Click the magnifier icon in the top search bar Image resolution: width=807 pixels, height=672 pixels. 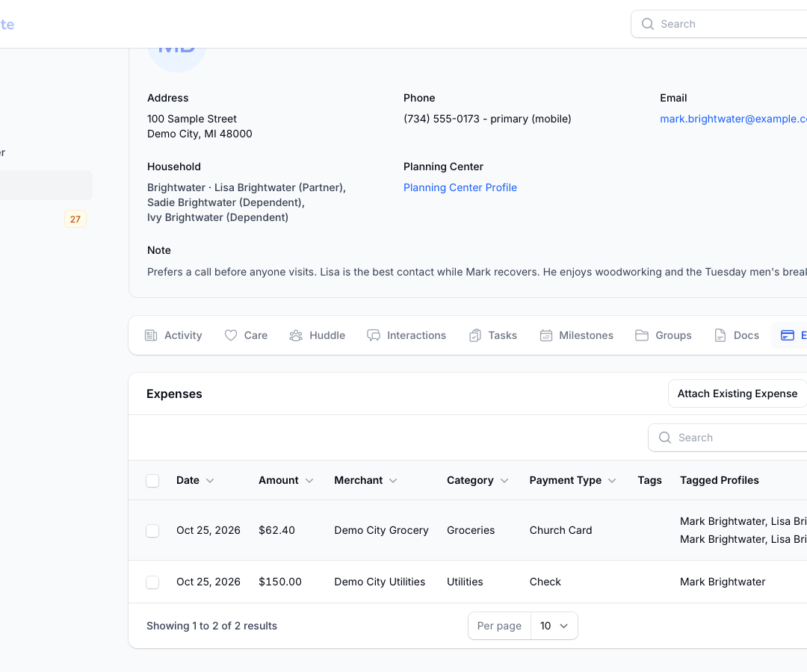pos(648,24)
